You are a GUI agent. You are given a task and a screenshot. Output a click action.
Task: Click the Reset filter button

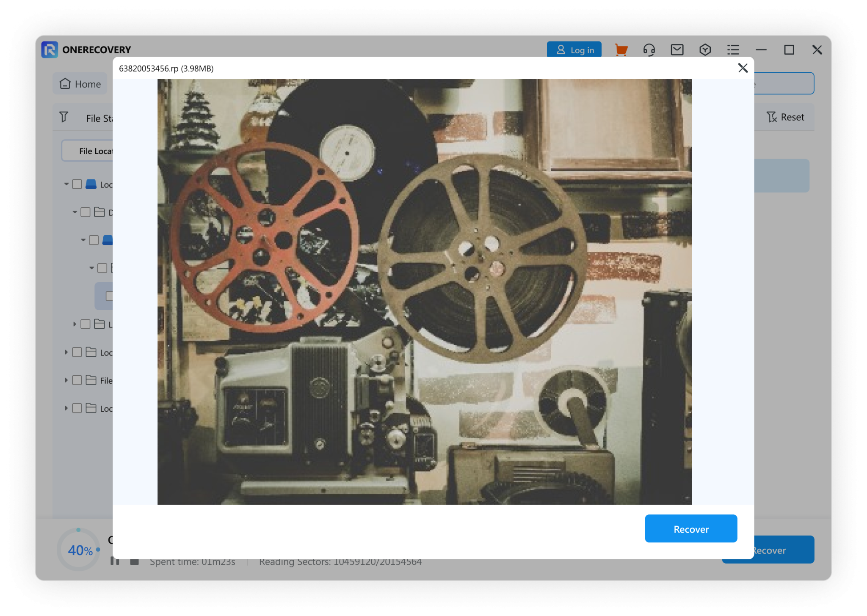point(785,117)
